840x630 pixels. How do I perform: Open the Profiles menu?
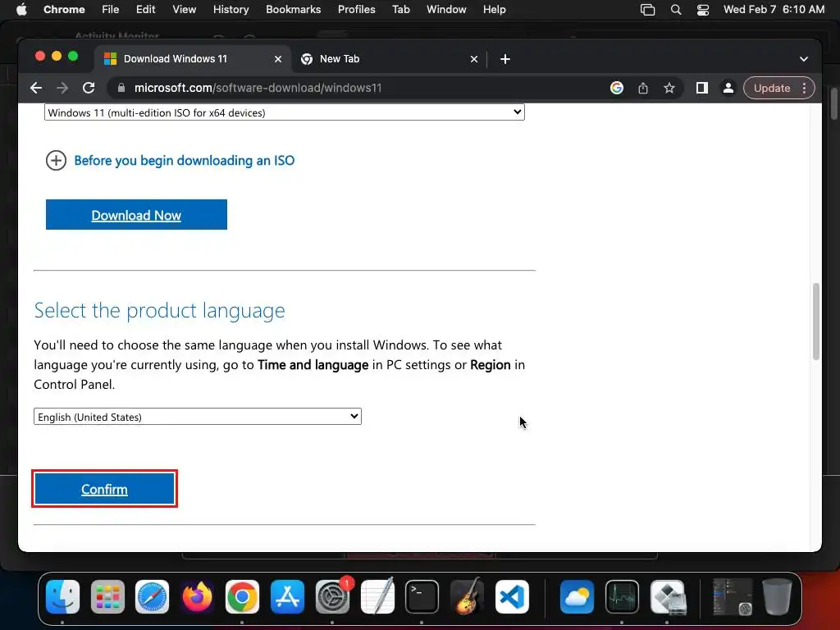(x=356, y=10)
